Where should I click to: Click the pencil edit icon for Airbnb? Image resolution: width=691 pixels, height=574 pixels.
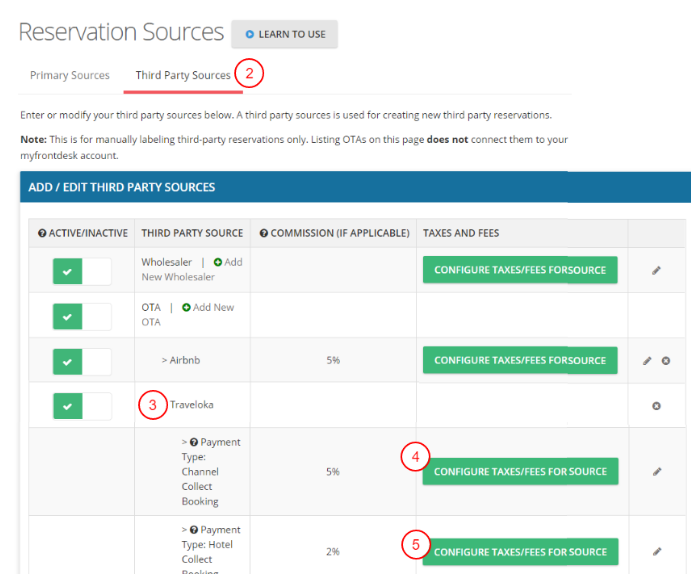(x=647, y=361)
